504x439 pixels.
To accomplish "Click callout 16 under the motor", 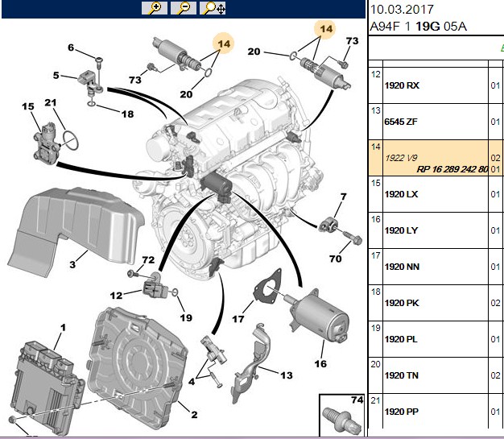I will (320, 364).
